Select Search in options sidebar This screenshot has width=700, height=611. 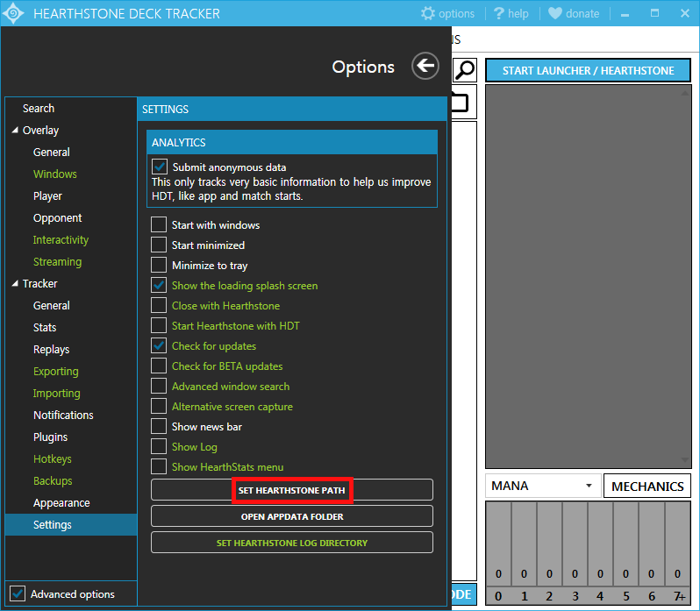point(39,109)
